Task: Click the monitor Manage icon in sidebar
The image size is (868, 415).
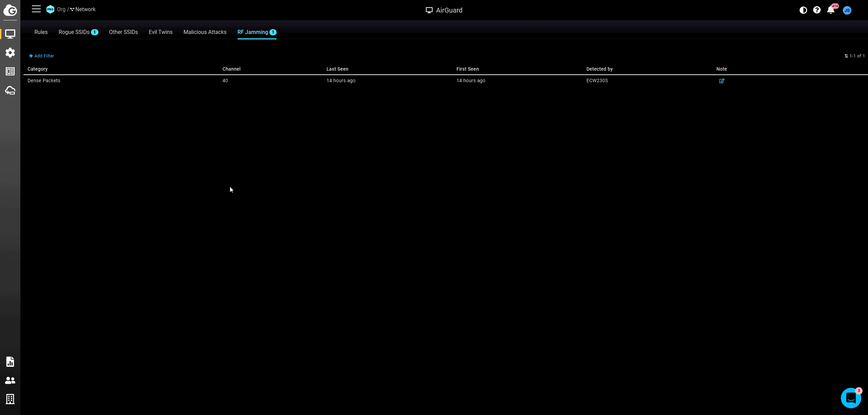Action: [10, 34]
